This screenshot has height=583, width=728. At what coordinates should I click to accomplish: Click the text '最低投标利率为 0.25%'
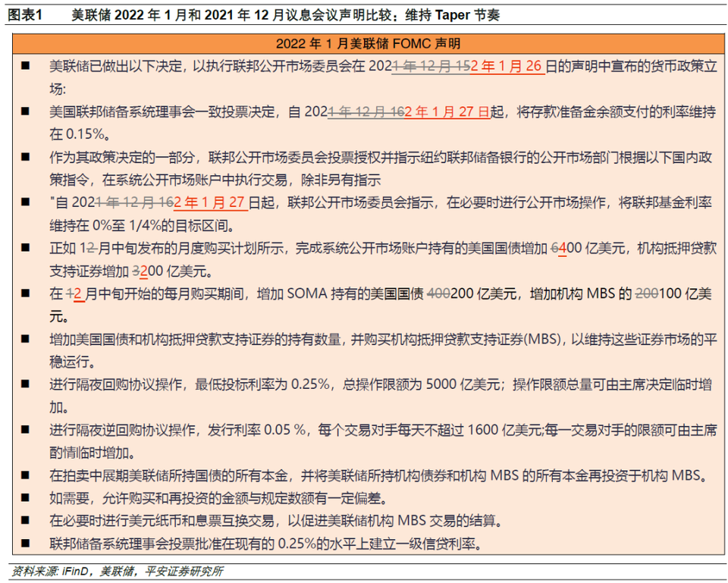click(x=262, y=384)
